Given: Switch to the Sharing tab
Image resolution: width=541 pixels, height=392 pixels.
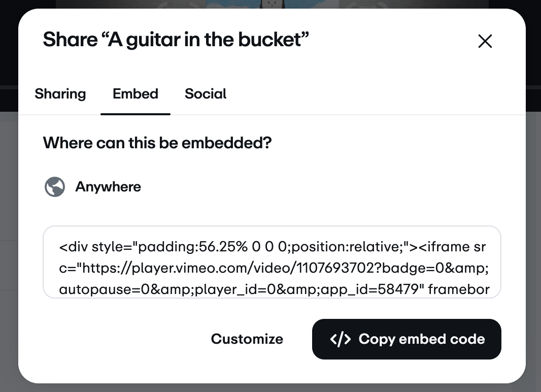Looking at the screenshot, I should (x=60, y=94).
